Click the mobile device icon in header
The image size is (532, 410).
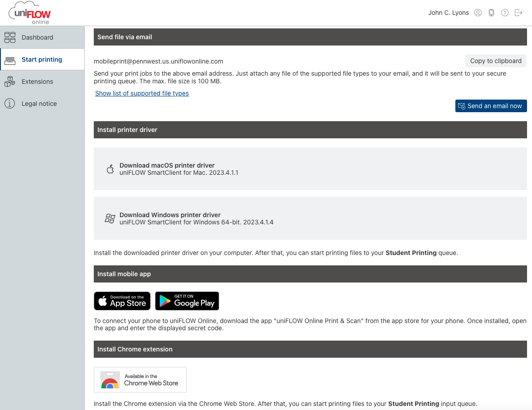click(491, 13)
